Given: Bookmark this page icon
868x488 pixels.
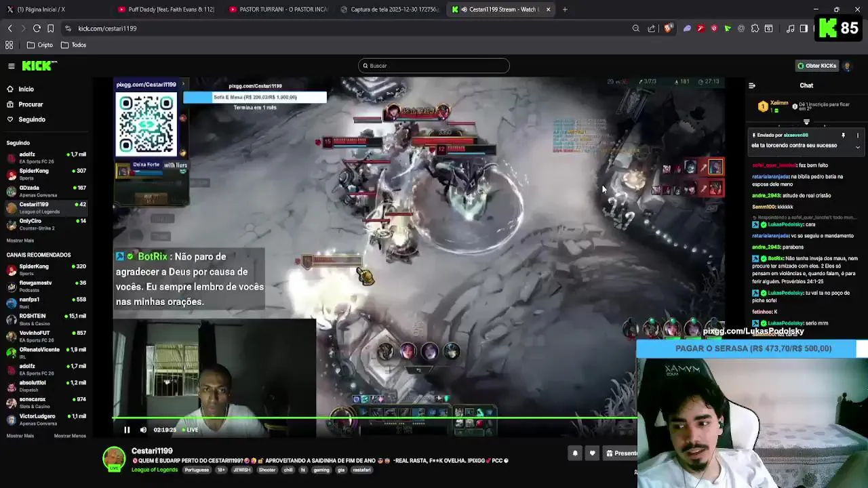Looking at the screenshot, I should 50,28.
